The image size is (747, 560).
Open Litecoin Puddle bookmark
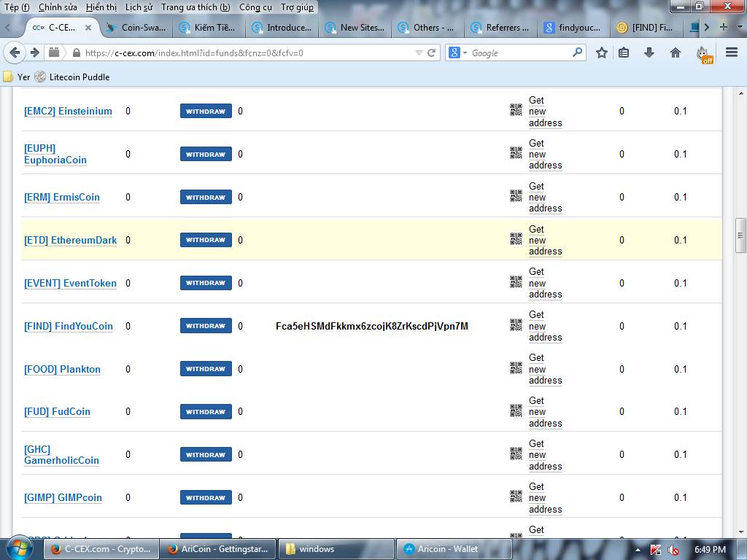(72, 77)
